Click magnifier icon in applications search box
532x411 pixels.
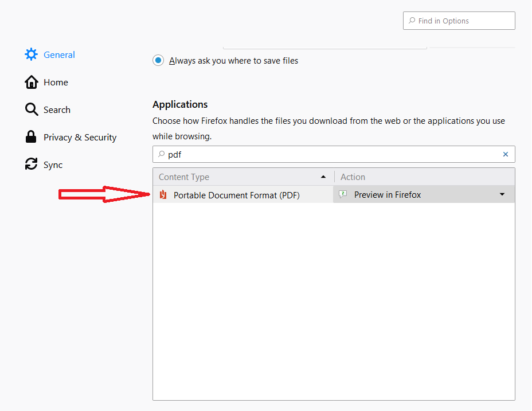(162, 154)
